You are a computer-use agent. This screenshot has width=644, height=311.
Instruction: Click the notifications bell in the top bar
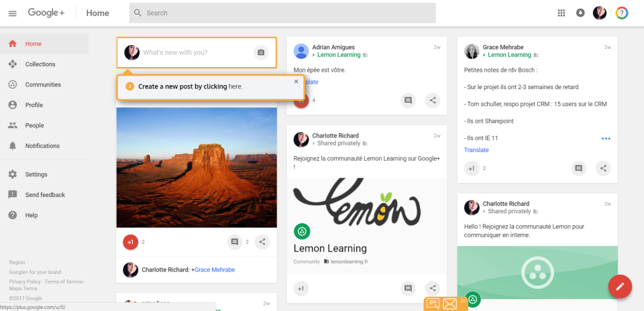(580, 13)
